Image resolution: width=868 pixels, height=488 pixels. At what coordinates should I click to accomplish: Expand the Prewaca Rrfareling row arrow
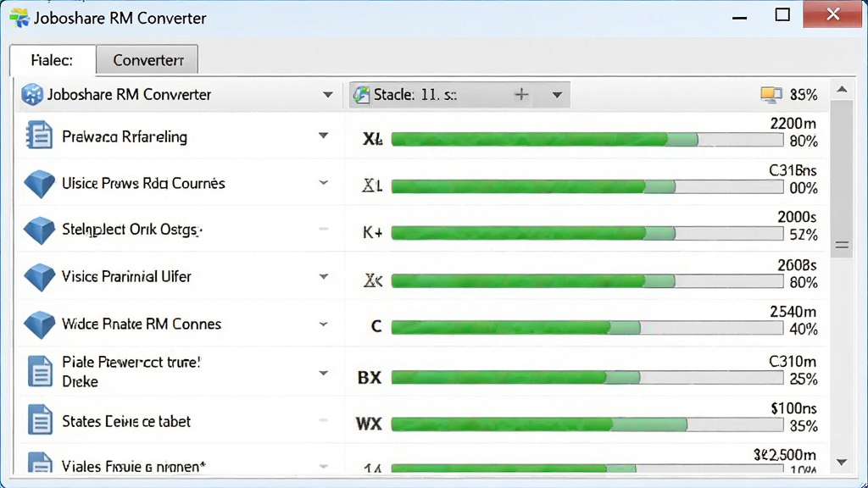tap(323, 136)
